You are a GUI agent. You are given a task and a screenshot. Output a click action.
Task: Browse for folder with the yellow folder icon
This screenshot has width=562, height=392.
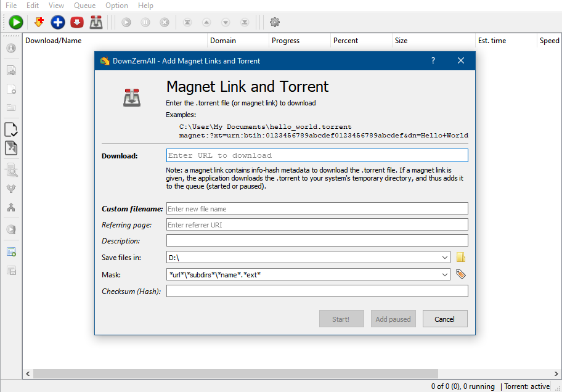460,257
